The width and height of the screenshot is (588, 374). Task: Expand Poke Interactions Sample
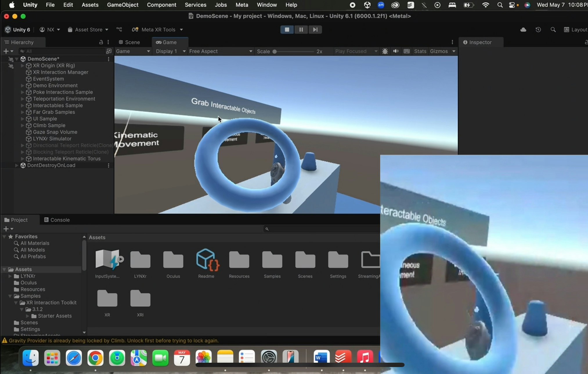point(22,92)
